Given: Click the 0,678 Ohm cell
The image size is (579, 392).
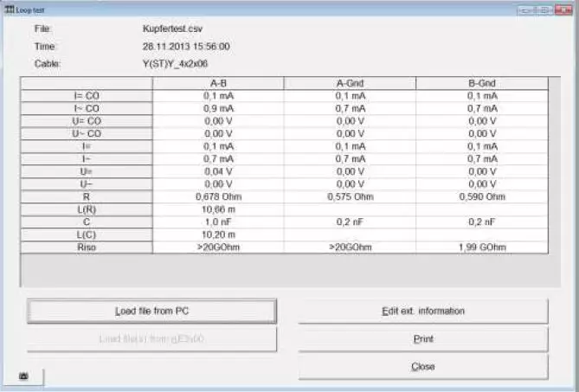Looking at the screenshot, I should [x=218, y=196].
